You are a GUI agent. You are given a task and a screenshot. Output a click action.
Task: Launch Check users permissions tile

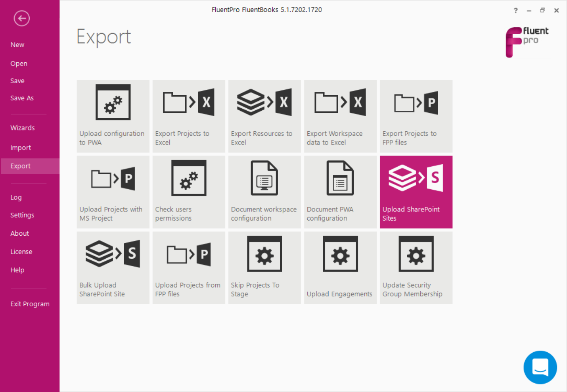point(189,192)
